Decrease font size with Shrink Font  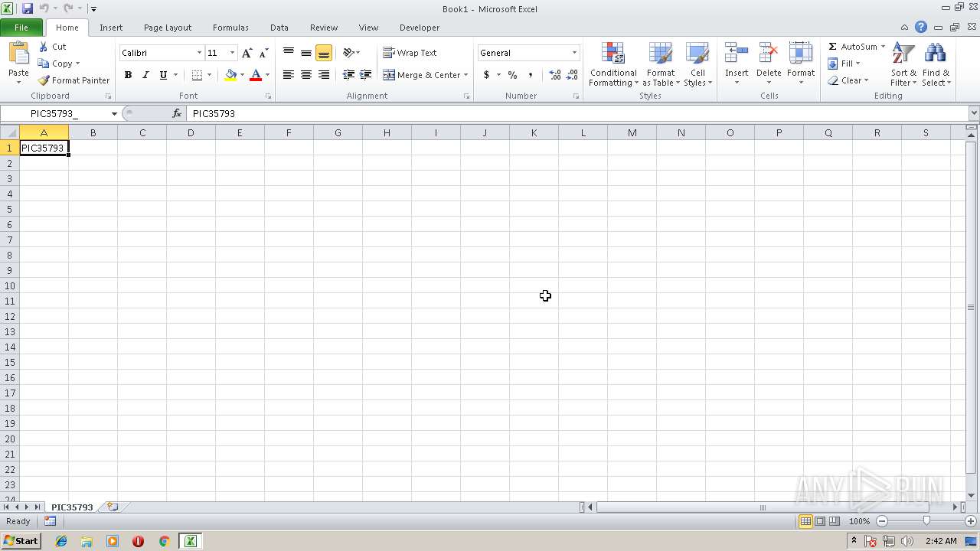click(x=263, y=53)
